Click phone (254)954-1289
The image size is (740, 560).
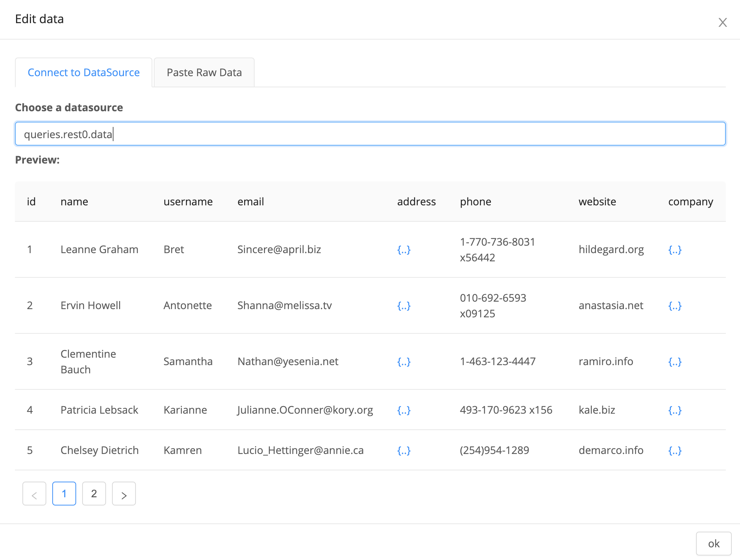click(x=494, y=450)
